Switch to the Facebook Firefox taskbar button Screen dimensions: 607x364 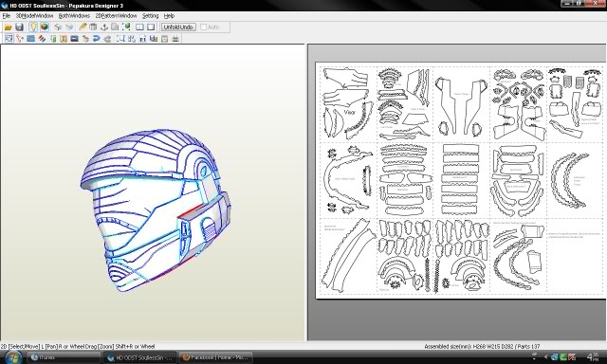click(x=215, y=357)
